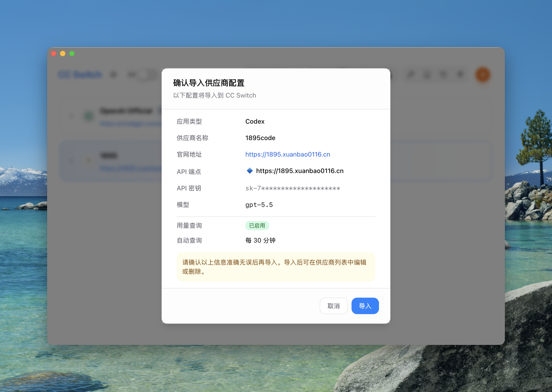Screen dimensions: 552x392
Task: Click the masked API key sk-7*** value
Action: [293, 188]
